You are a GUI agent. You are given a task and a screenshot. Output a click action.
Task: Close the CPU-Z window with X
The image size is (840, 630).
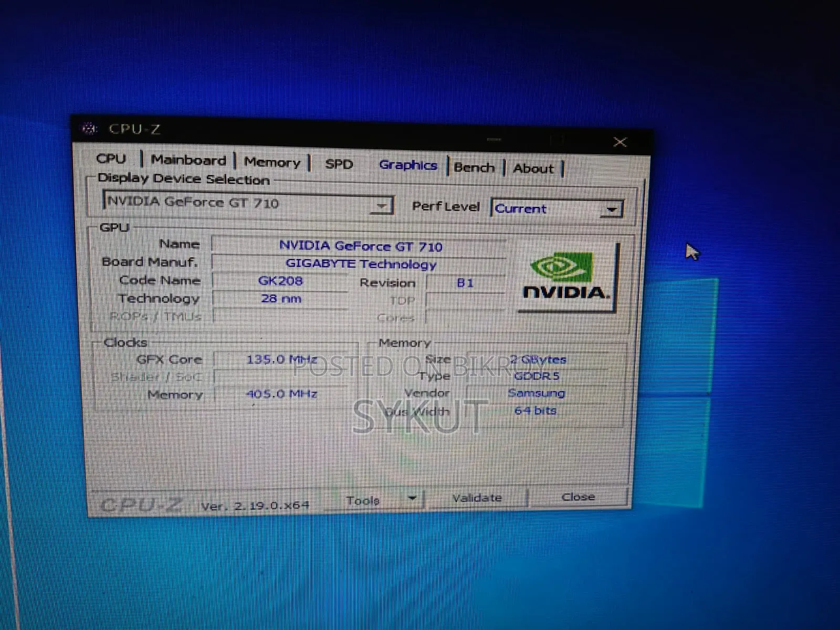point(620,142)
